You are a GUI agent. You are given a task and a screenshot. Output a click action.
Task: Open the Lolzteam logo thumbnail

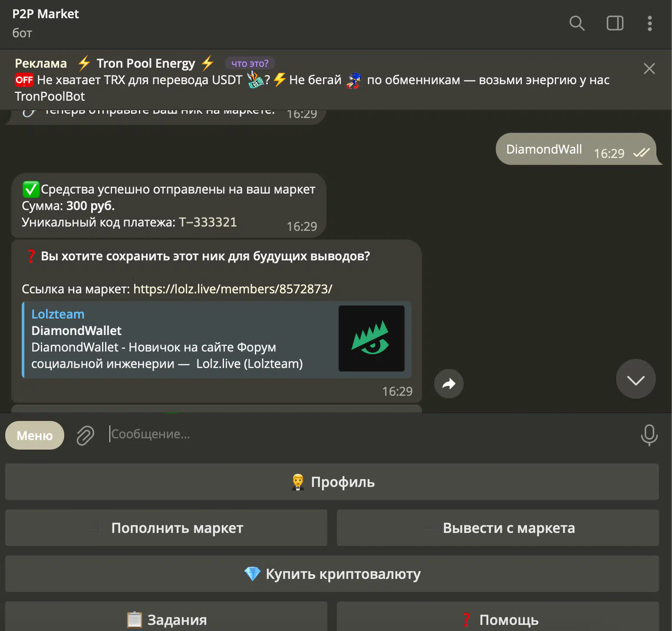coord(372,339)
